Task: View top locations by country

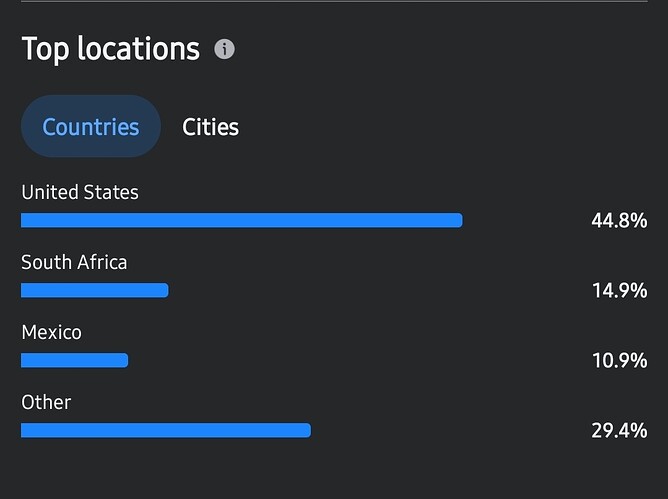Action: pyautogui.click(x=91, y=127)
